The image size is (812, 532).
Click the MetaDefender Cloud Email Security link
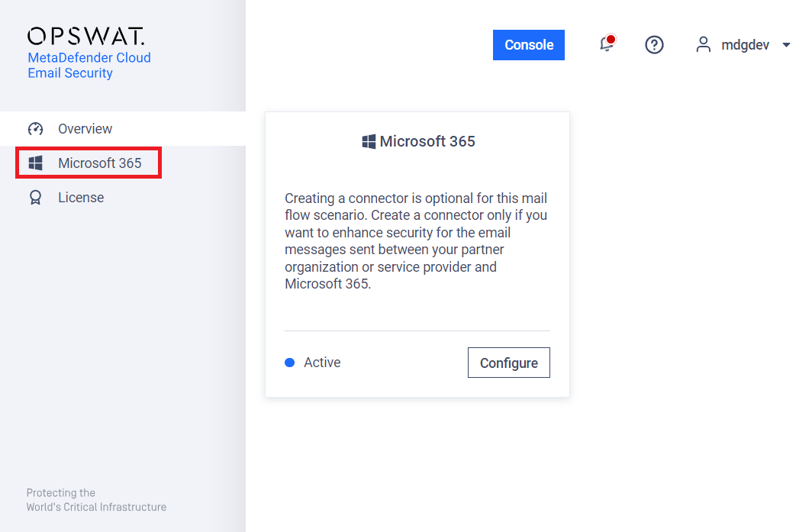(89, 66)
